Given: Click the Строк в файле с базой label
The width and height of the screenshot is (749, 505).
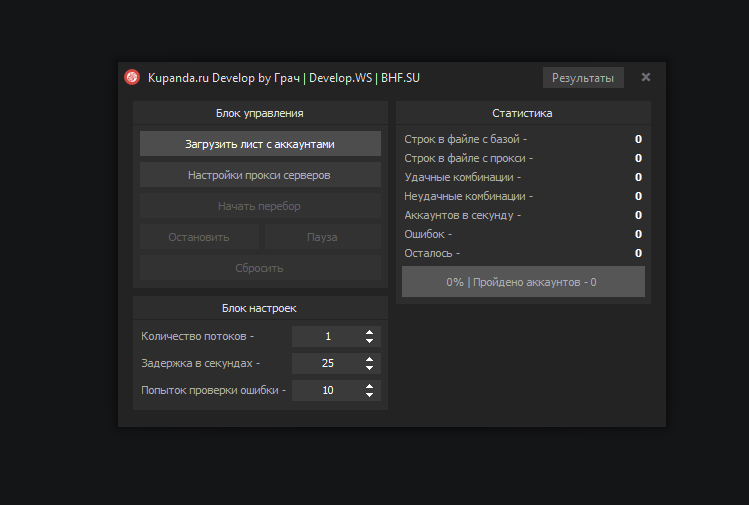Looking at the screenshot, I should (465, 139).
